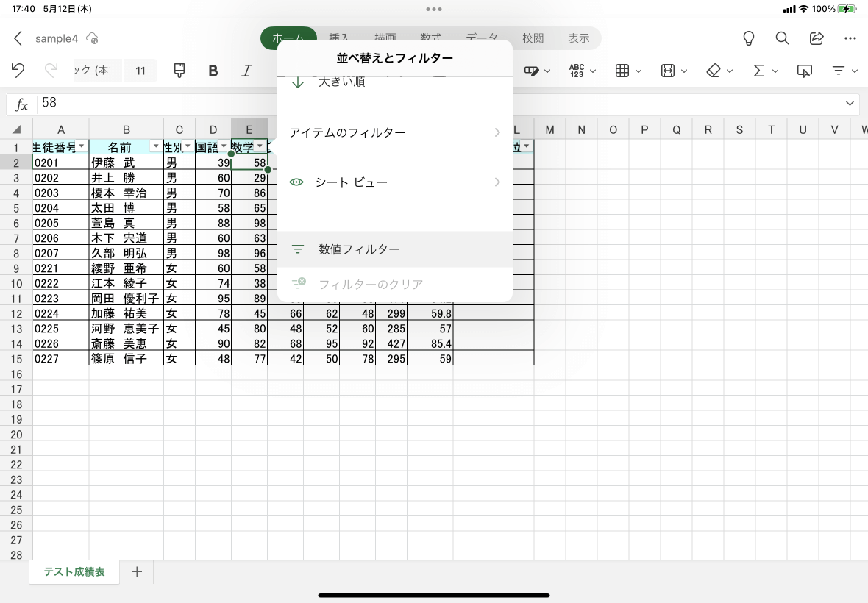Tap the three-dot multitasking handle at top
Screen dimensions: 868x603
434,9
